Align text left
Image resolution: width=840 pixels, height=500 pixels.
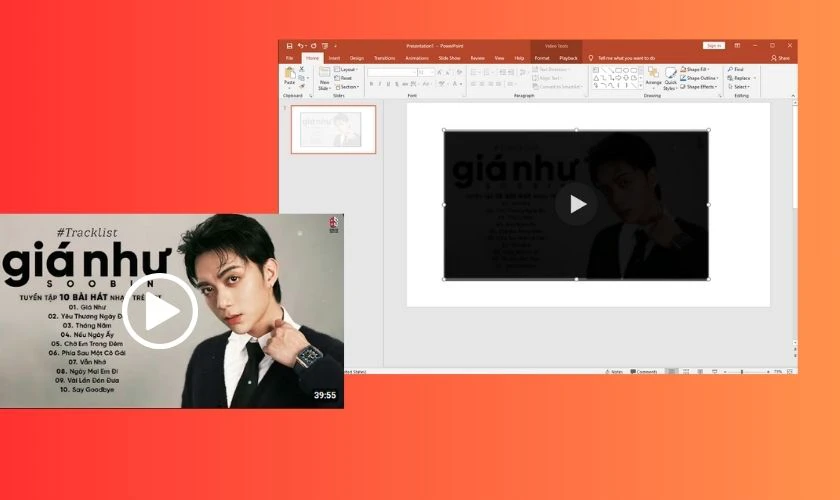(474, 84)
